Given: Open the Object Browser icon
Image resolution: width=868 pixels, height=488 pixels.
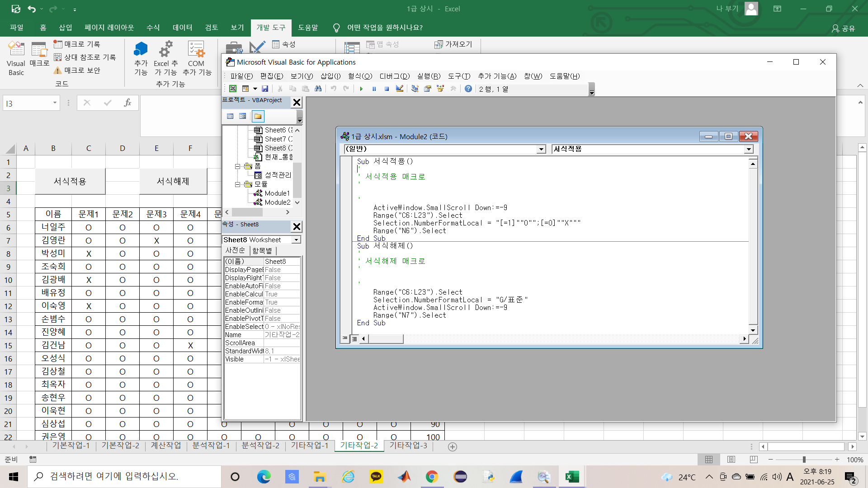Looking at the screenshot, I should 440,89.
